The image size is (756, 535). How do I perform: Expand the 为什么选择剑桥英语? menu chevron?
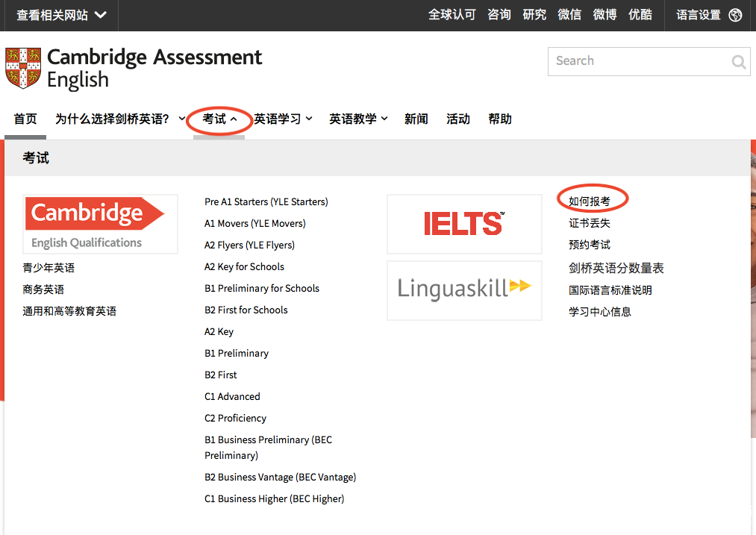pos(182,119)
